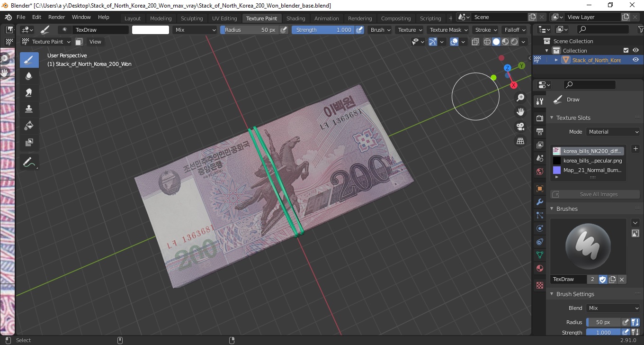The height and width of the screenshot is (345, 644).
Task: Open the Object properties tab
Action: 539,189
